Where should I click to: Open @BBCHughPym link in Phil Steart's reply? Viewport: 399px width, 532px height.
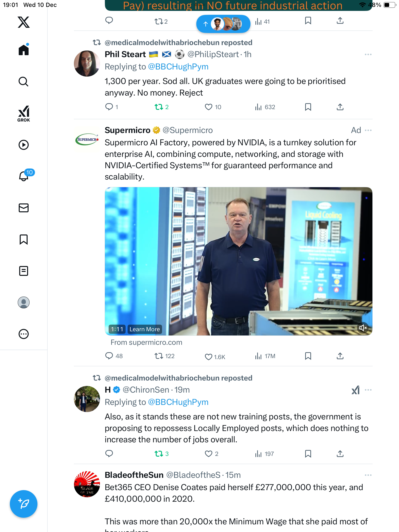[x=178, y=67]
